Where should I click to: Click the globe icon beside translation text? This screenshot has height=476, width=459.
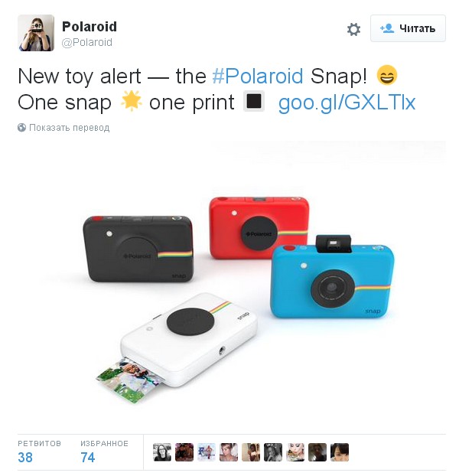[x=22, y=128]
